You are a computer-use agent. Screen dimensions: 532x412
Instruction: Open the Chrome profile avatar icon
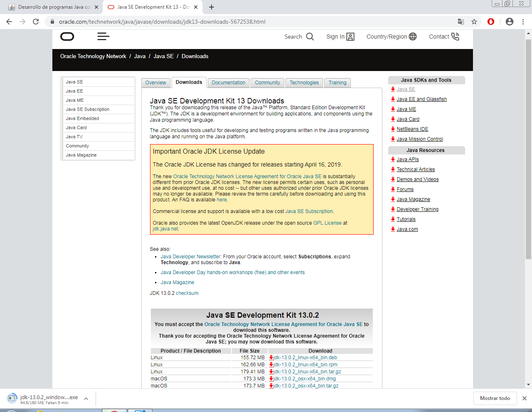509,22
